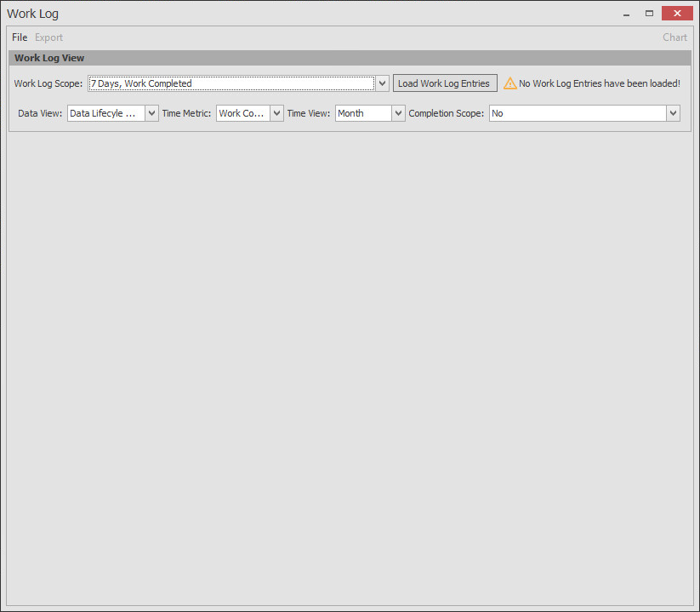Click the Completion Scope field showing No

578,113
